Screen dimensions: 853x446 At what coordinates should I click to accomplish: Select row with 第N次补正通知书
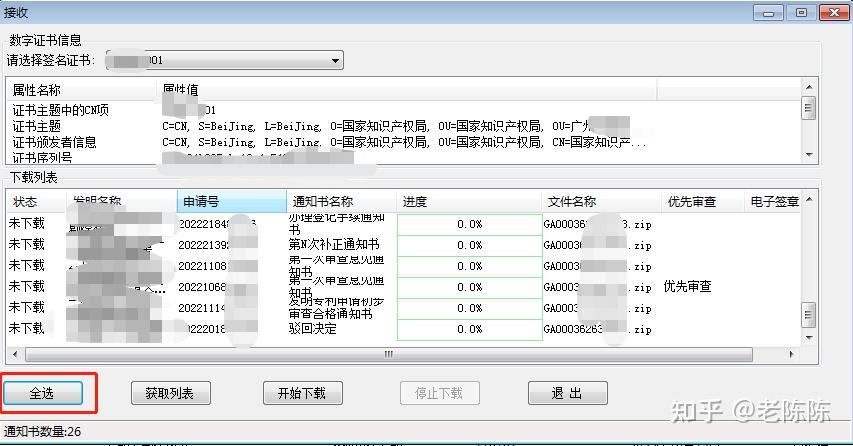403,245
